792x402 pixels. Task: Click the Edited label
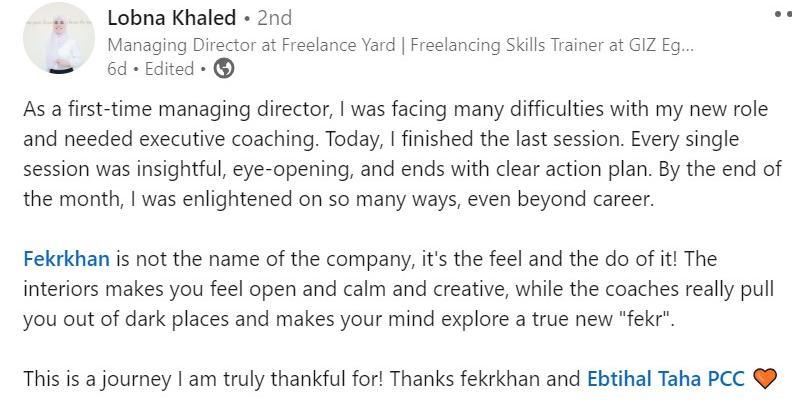169,69
